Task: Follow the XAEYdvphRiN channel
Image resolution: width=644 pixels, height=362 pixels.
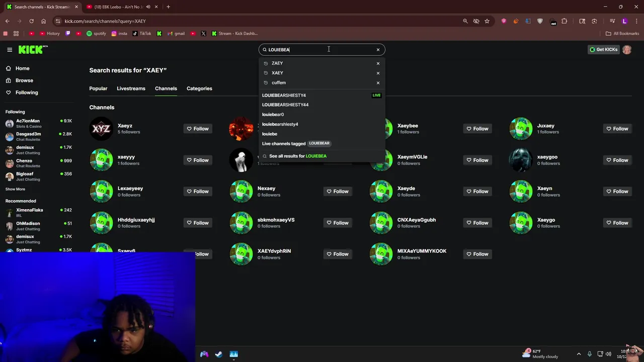Action: [x=338, y=254]
